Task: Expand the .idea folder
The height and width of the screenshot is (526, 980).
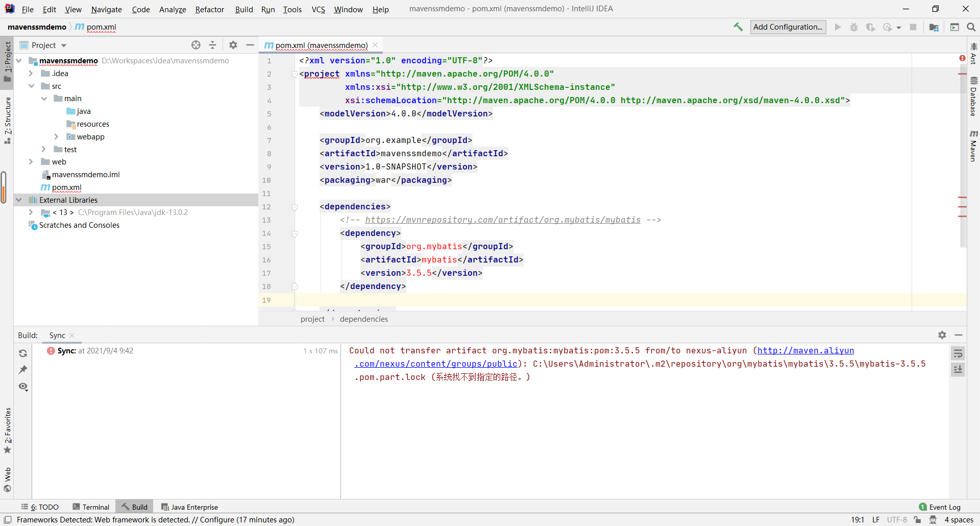Action: (31, 74)
